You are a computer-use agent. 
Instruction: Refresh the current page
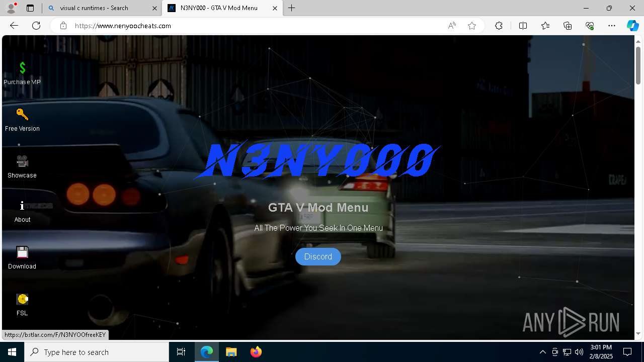(x=36, y=26)
